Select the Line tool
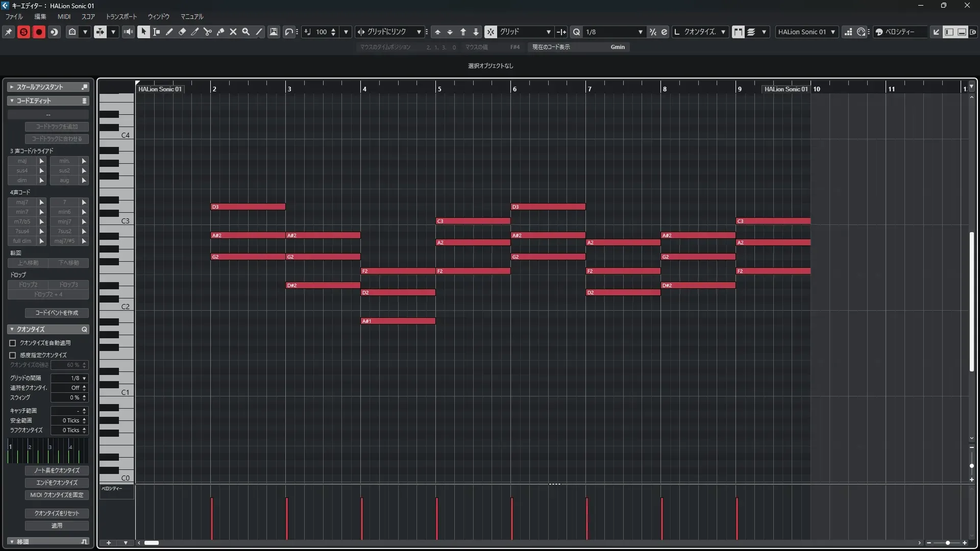Viewport: 980px width, 551px height. coord(259,32)
